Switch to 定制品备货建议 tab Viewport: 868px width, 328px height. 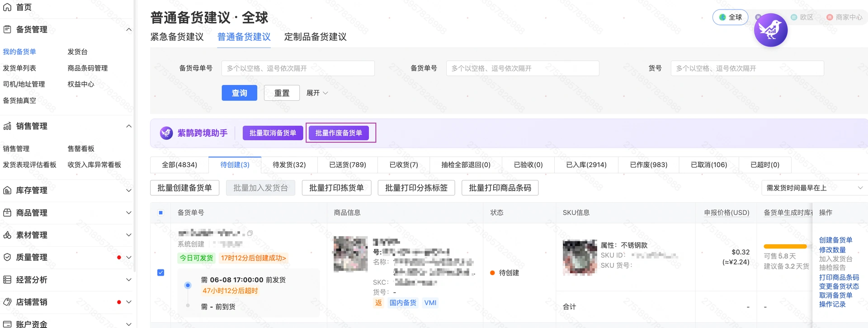(x=315, y=37)
